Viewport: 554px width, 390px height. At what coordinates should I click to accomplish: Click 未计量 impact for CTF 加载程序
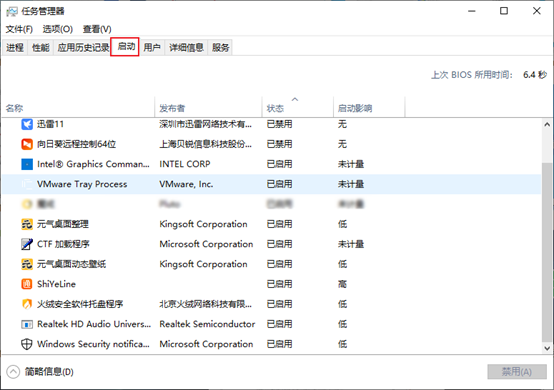click(x=351, y=244)
